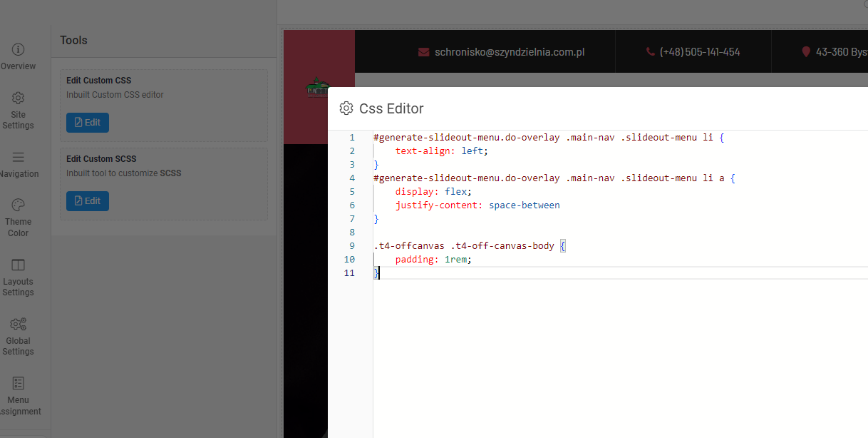Click line number 1 in code gutter
This screenshot has height=438, width=868.
tap(351, 138)
